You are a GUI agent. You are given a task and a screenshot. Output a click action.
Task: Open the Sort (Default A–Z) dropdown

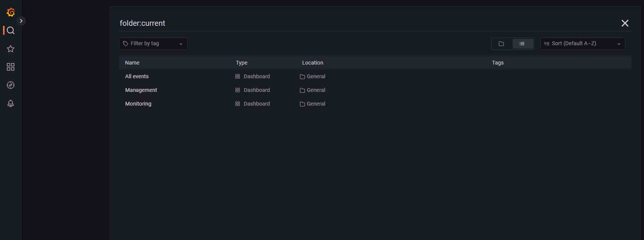[x=582, y=44]
